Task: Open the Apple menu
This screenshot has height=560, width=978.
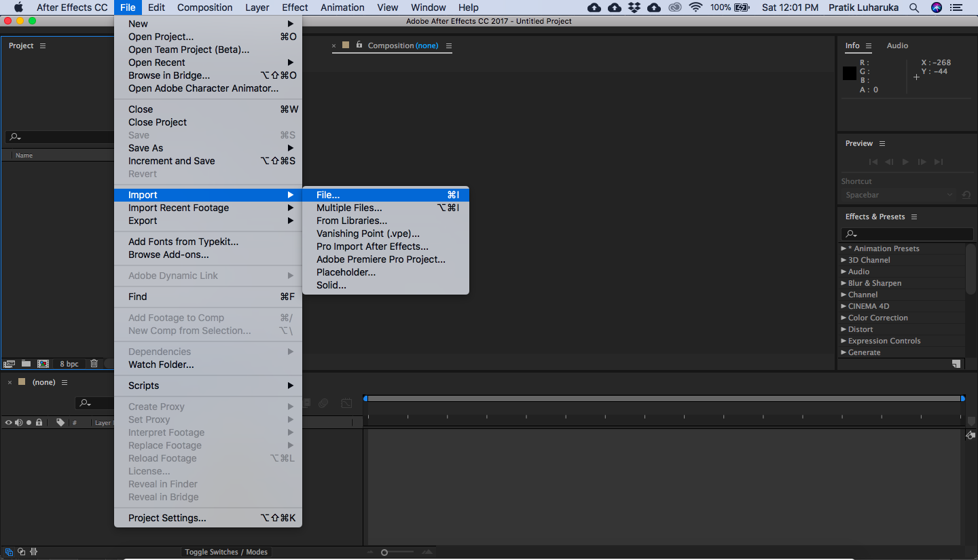Action: 18,7
